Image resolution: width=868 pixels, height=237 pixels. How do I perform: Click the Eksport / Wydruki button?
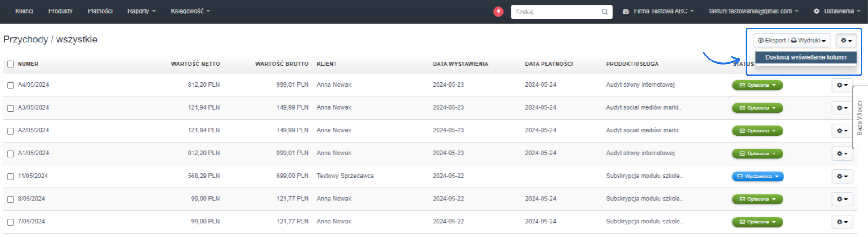click(x=791, y=41)
